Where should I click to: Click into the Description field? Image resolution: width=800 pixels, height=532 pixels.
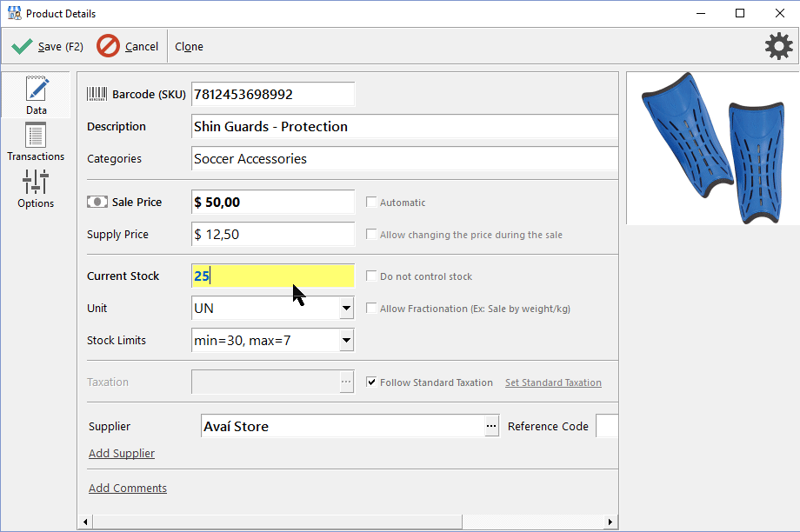pyautogui.click(x=404, y=126)
